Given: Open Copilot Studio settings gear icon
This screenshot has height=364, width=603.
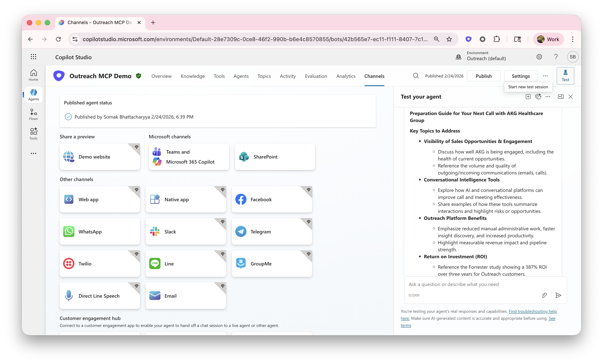Looking at the screenshot, I should tap(539, 57).
